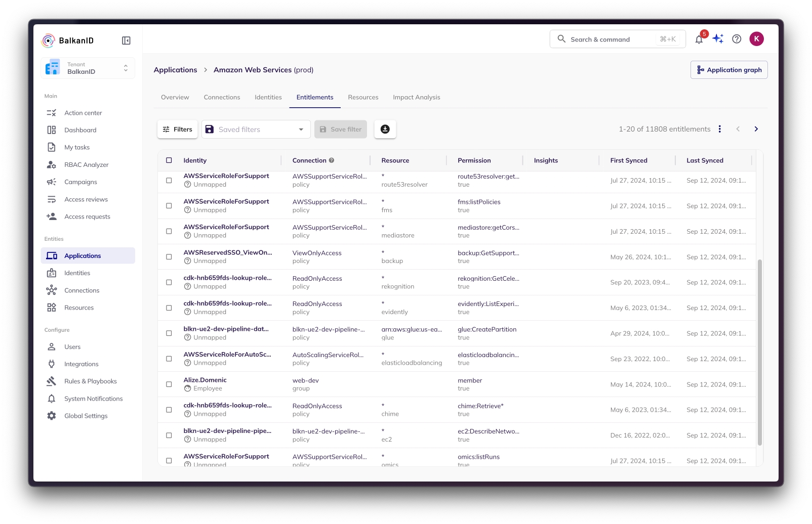
Task: Check the fms:listPolicies row checkbox
Action: tap(169, 206)
